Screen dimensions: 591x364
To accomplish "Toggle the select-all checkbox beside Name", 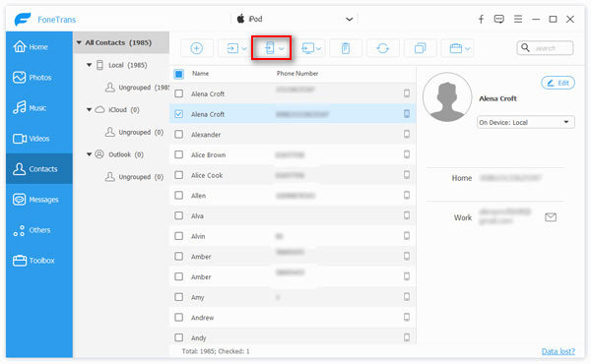I will [x=179, y=74].
